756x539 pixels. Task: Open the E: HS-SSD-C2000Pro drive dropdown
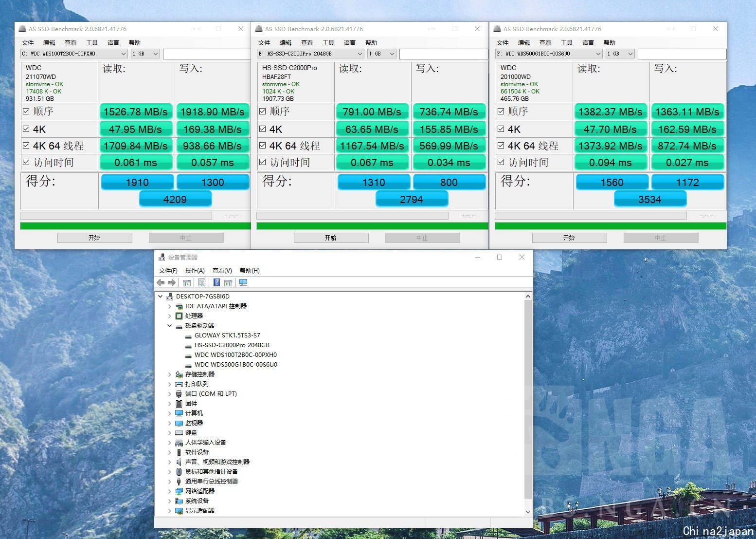click(x=310, y=54)
